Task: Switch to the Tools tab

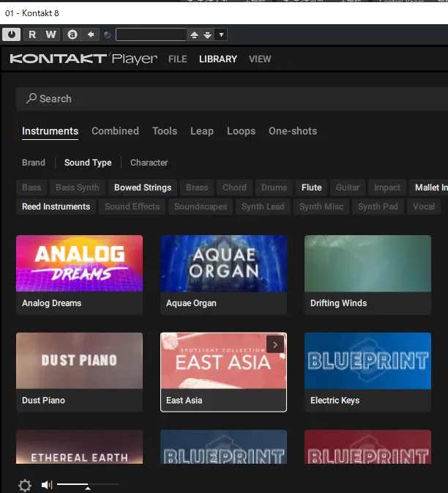Action: pos(165,131)
